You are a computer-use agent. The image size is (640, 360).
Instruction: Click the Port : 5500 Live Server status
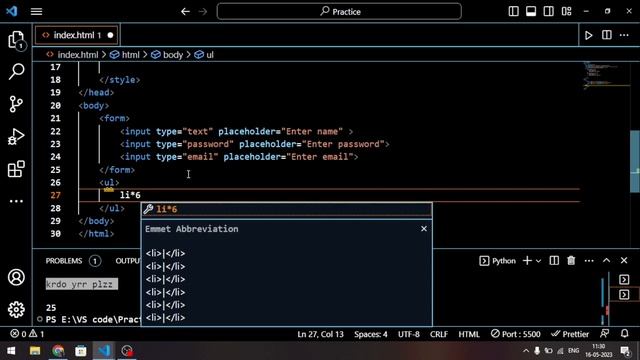click(x=516, y=334)
